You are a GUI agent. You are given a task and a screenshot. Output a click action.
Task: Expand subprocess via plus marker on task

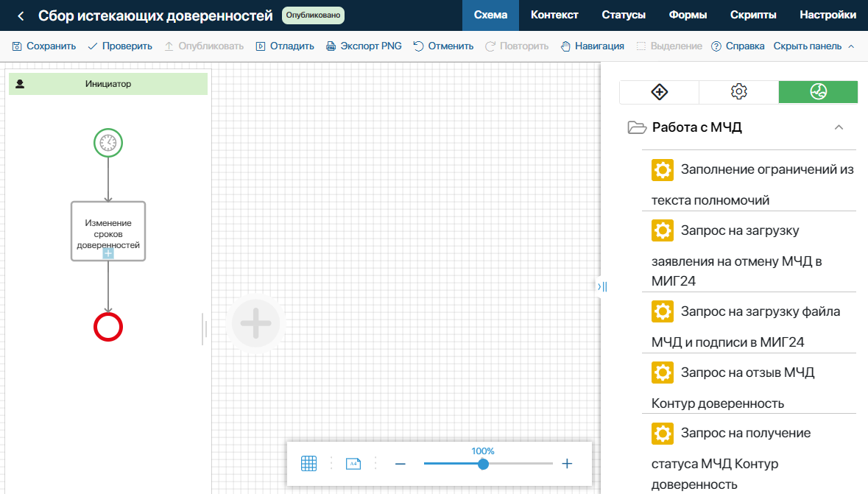(x=108, y=254)
